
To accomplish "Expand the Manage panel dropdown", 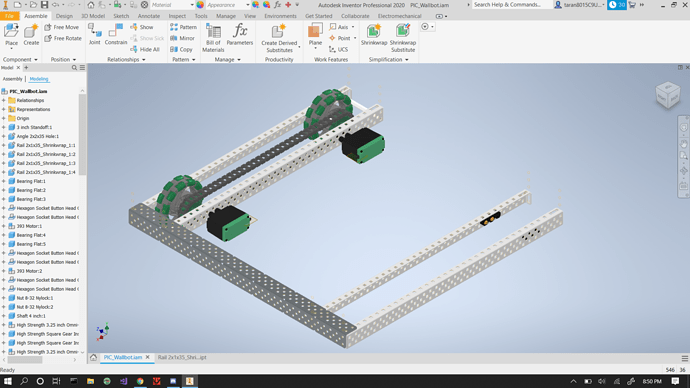I will coord(239,60).
